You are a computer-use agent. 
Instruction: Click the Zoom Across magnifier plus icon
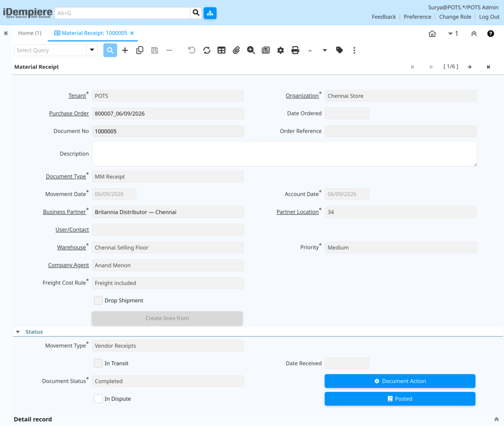pos(251,50)
